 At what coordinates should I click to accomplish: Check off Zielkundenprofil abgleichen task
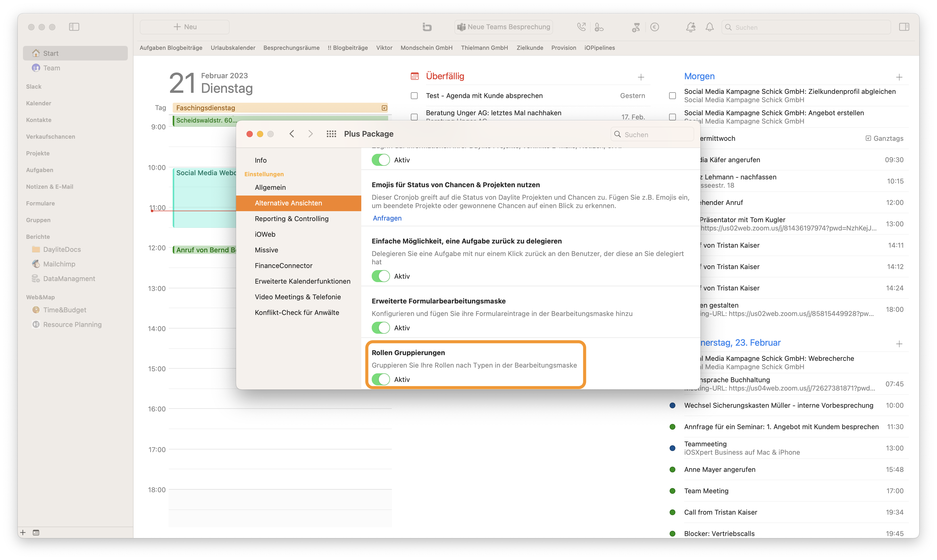(x=672, y=96)
